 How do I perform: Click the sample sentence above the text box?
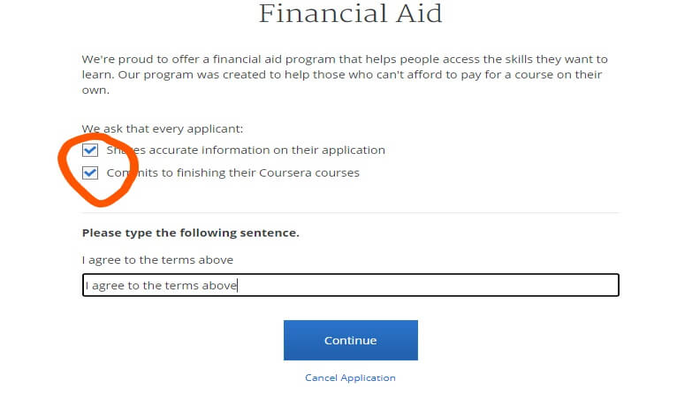click(x=158, y=260)
